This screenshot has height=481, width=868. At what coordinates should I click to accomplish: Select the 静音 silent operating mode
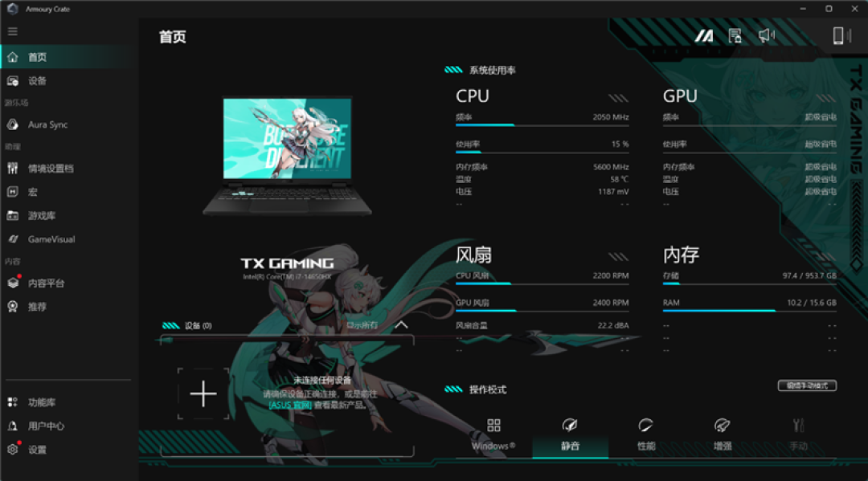coord(570,435)
